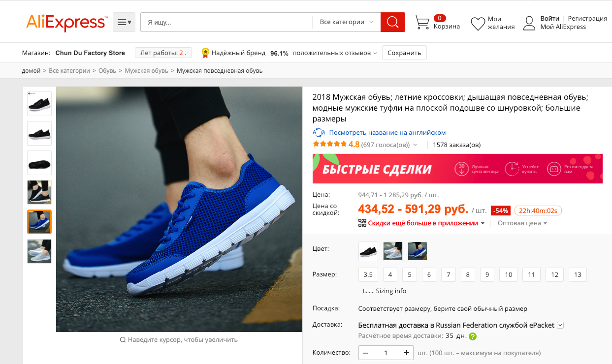
Task: Select the gray sneakers thumbnail
Action: pyautogui.click(x=39, y=251)
